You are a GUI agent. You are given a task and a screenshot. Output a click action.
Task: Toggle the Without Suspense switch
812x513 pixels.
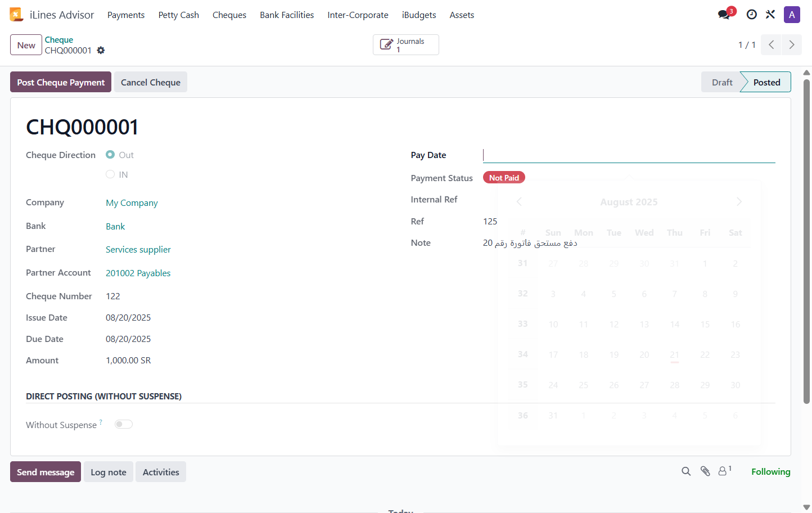pos(124,424)
